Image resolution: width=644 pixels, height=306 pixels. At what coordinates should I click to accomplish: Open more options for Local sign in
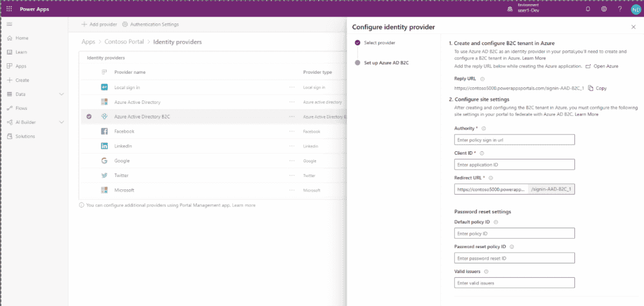pyautogui.click(x=292, y=87)
